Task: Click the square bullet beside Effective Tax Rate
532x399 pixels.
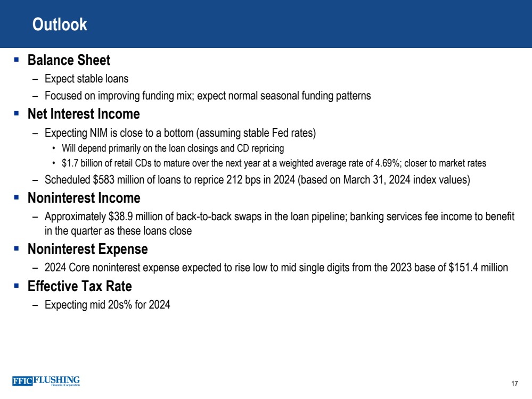Action: (17, 286)
